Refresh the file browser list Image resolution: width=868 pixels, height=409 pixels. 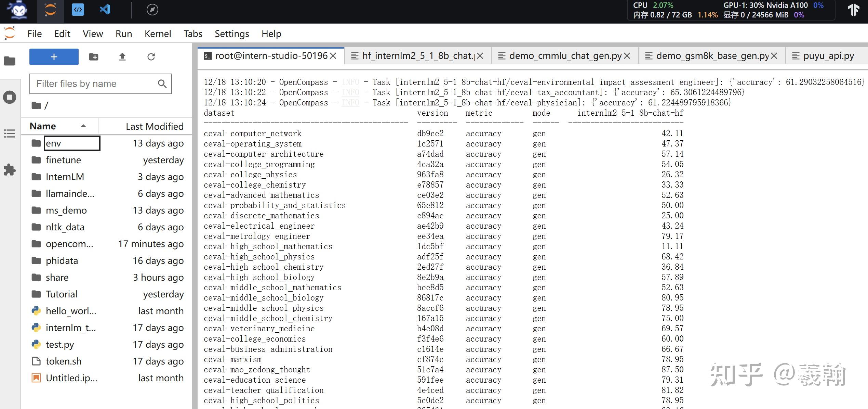(151, 57)
